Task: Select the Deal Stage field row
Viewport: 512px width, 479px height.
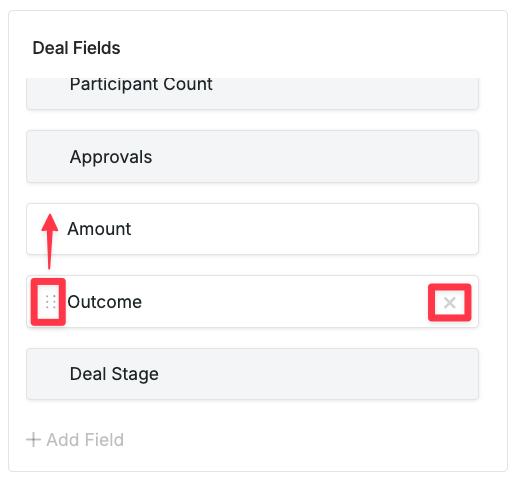Action: coord(252,374)
